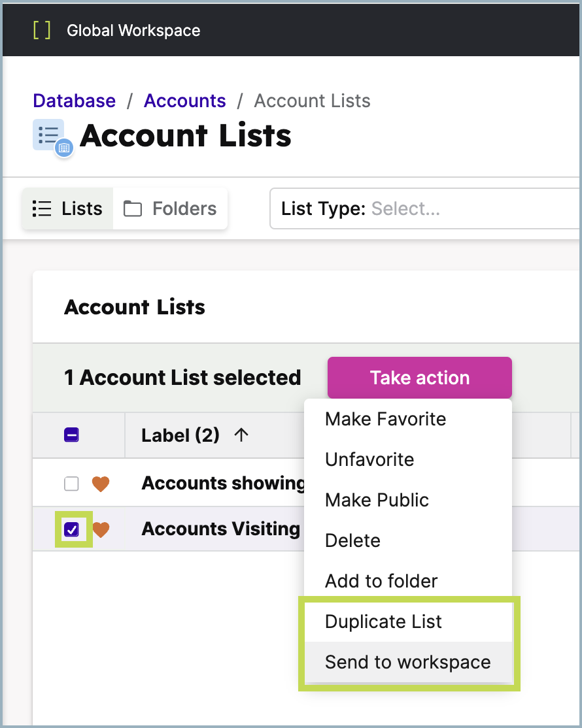
Task: Select Make Public in the action menu
Action: (408, 500)
